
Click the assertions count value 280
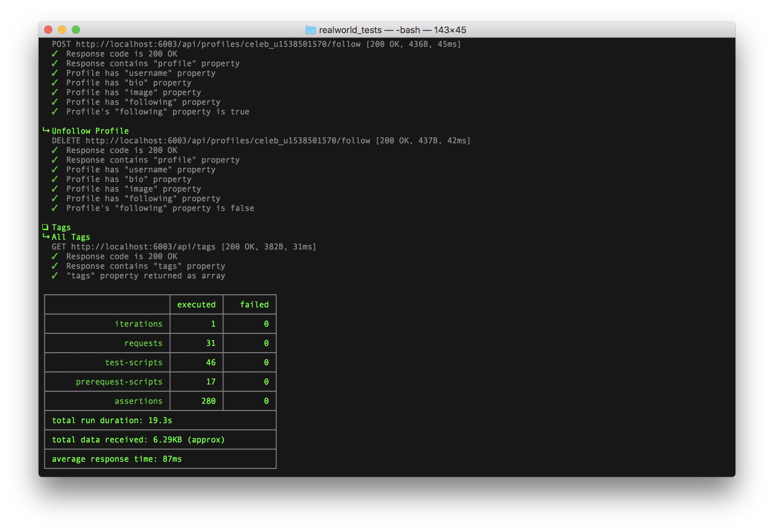point(208,401)
